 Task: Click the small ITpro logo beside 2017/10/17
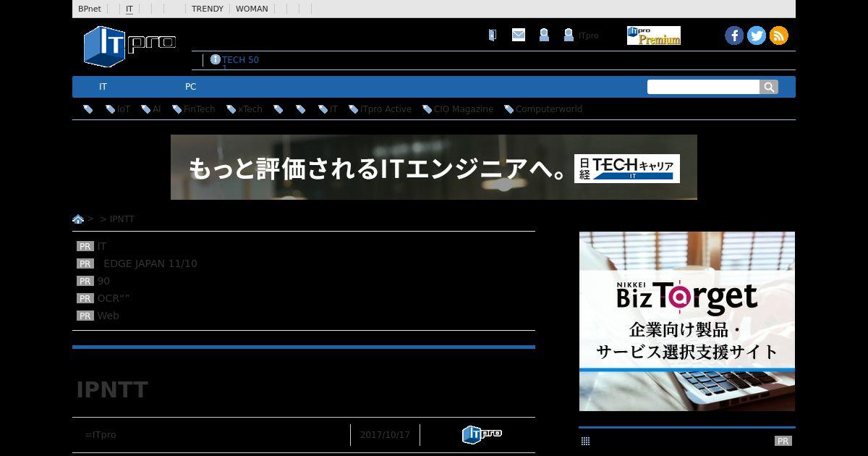coord(482,434)
